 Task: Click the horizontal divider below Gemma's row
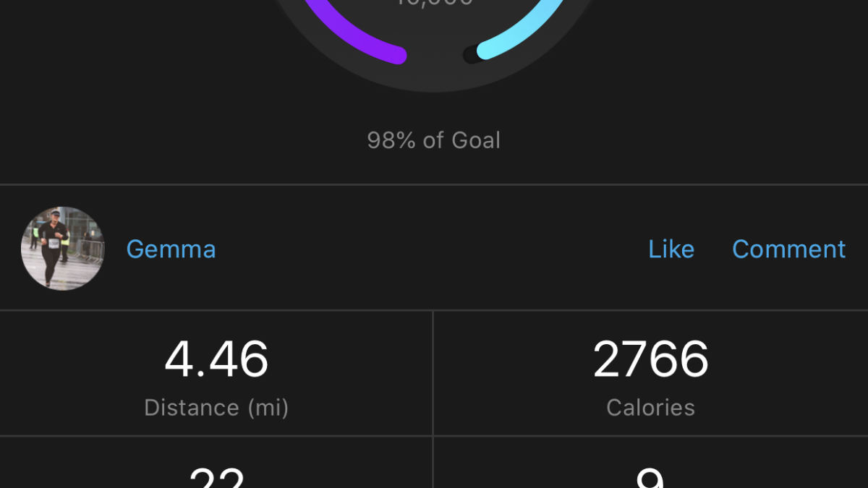(x=434, y=311)
